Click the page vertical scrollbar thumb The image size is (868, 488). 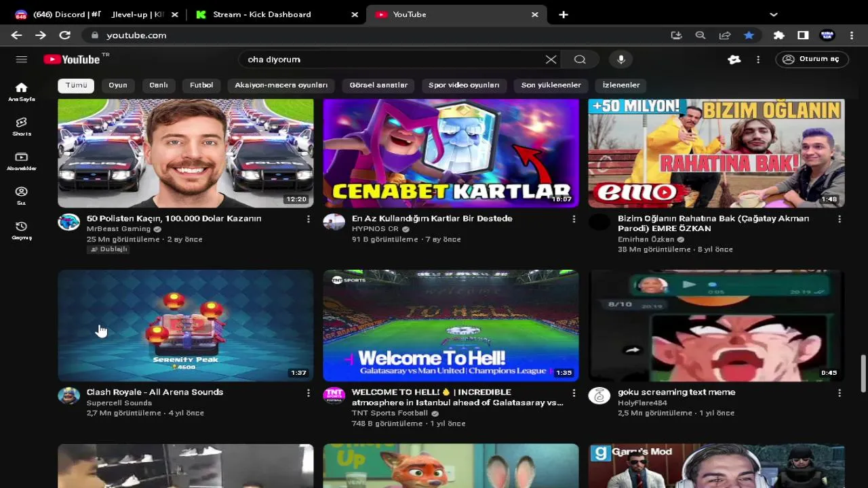(x=863, y=373)
